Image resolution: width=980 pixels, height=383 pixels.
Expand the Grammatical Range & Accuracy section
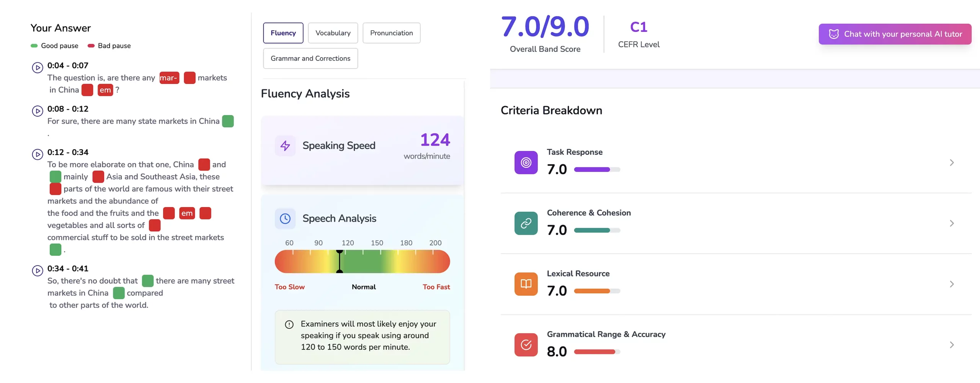click(x=952, y=344)
